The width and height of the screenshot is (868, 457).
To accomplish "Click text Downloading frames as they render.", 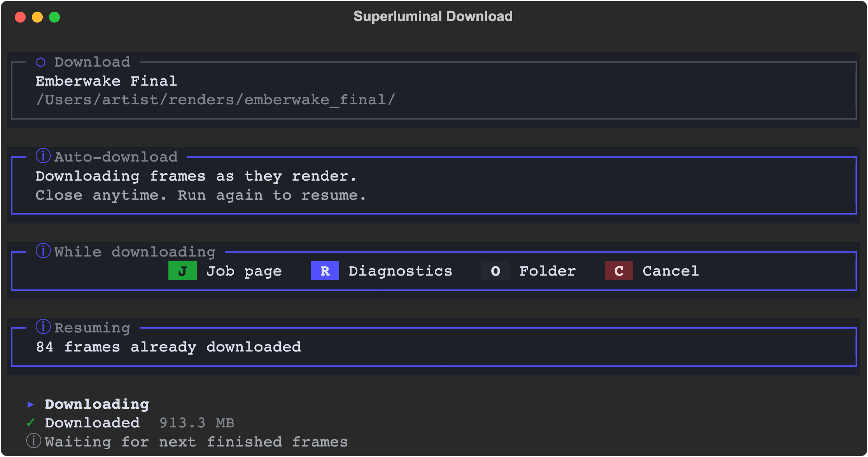I will [x=196, y=176].
